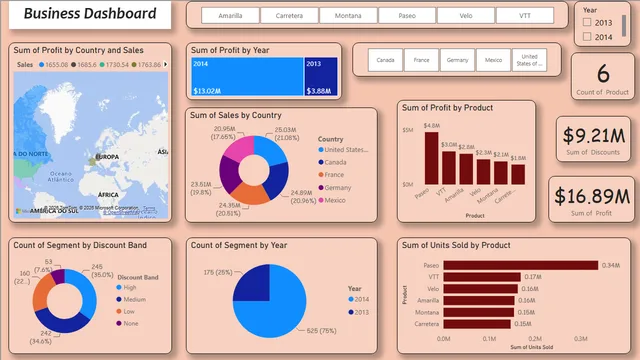The image size is (640, 360).
Task: Click the Amarilla units sold bar
Action: point(479,300)
